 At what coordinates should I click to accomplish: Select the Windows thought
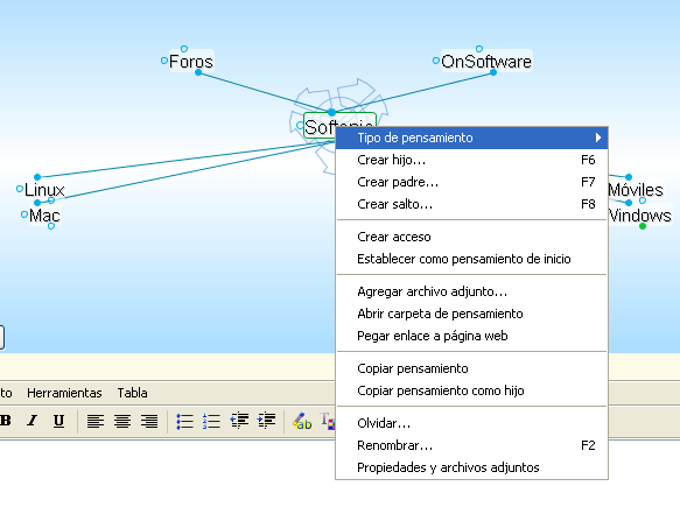(x=640, y=216)
